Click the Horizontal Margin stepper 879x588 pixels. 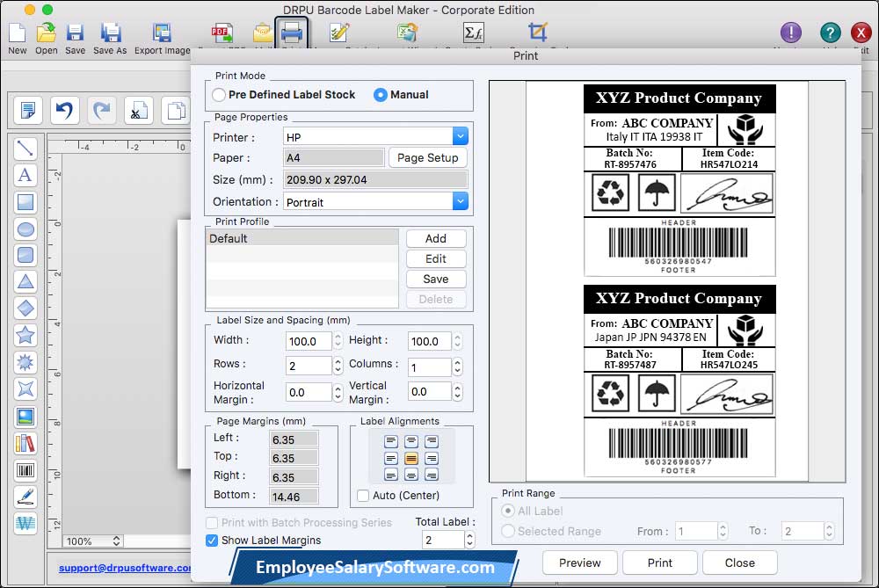point(338,392)
